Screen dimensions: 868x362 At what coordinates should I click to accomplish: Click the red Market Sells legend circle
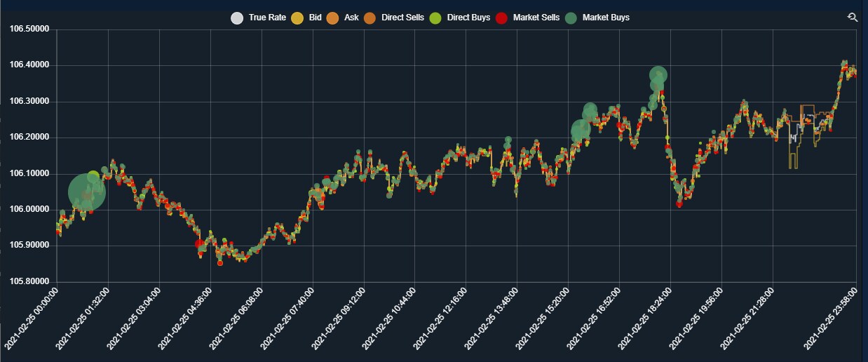502,18
